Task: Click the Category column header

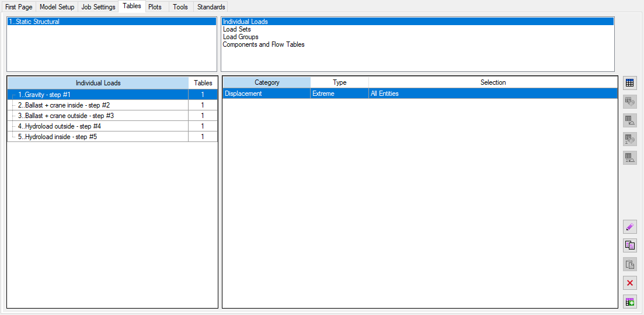Action: coord(267,82)
